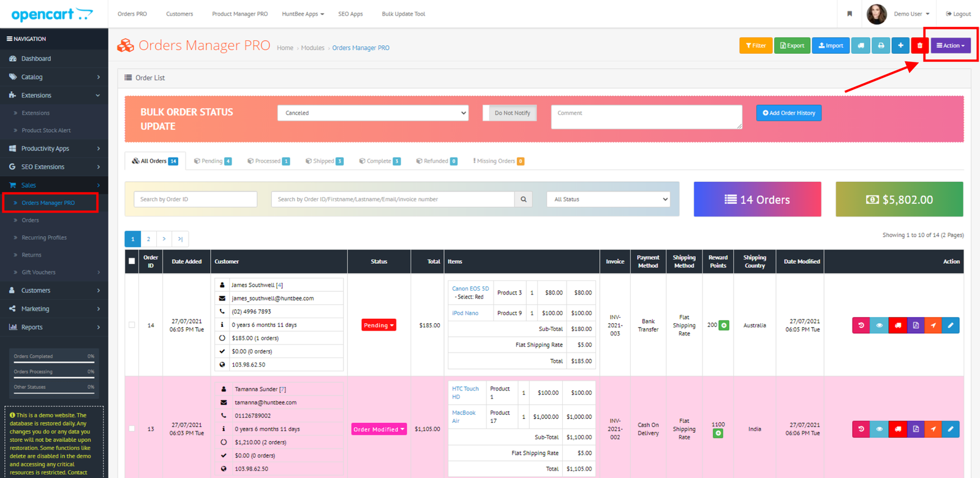This screenshot has width=980, height=478.
Task: View order 14 using eye icon
Action: 880,325
